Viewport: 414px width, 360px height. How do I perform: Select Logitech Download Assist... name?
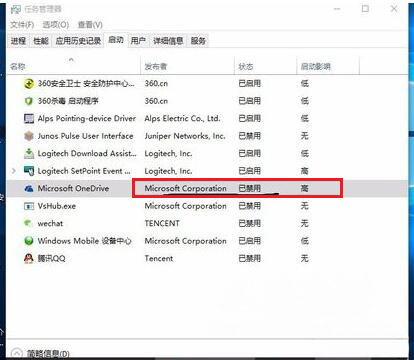click(87, 153)
